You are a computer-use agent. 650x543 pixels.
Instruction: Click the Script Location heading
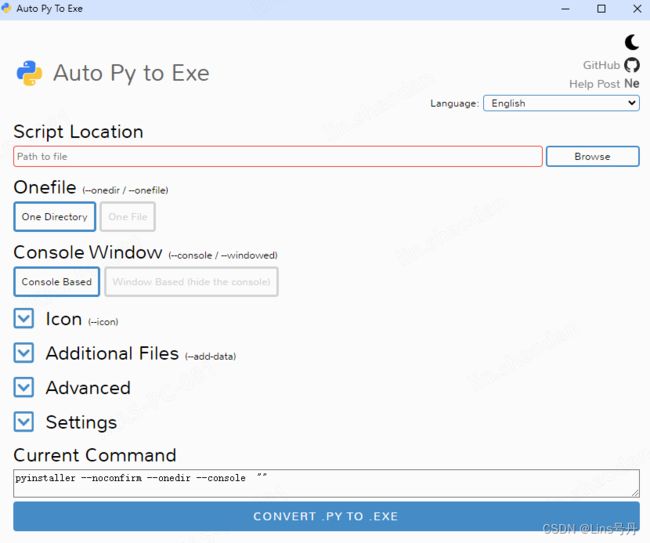tap(78, 132)
